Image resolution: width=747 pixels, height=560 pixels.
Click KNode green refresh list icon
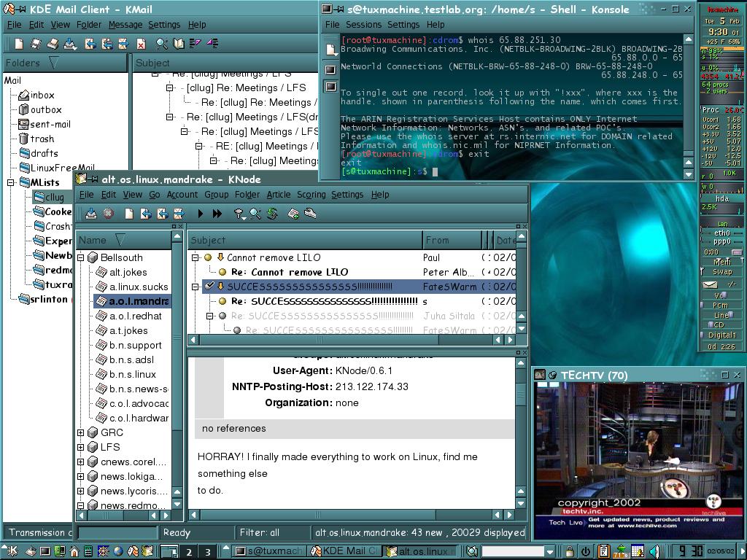coord(272,214)
